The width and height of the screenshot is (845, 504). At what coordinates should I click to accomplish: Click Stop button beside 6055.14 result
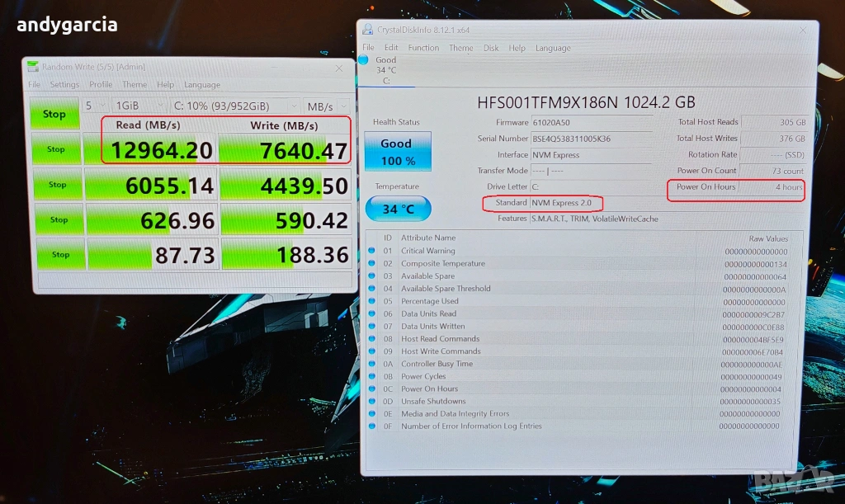click(x=57, y=184)
